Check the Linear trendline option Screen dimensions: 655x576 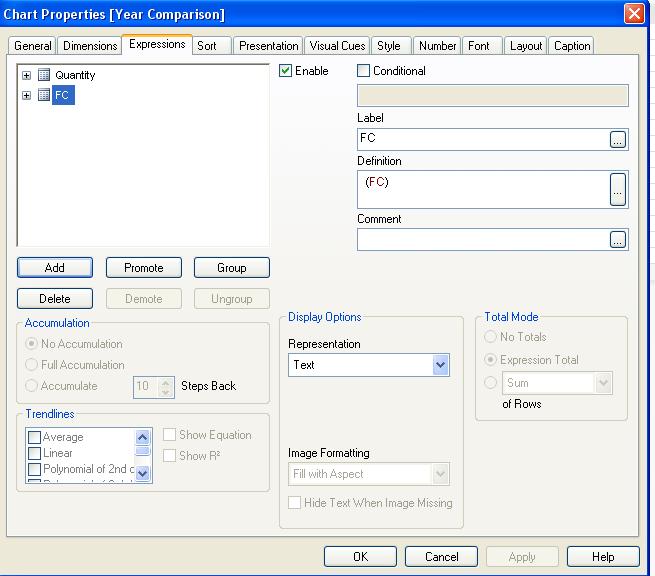coord(35,454)
